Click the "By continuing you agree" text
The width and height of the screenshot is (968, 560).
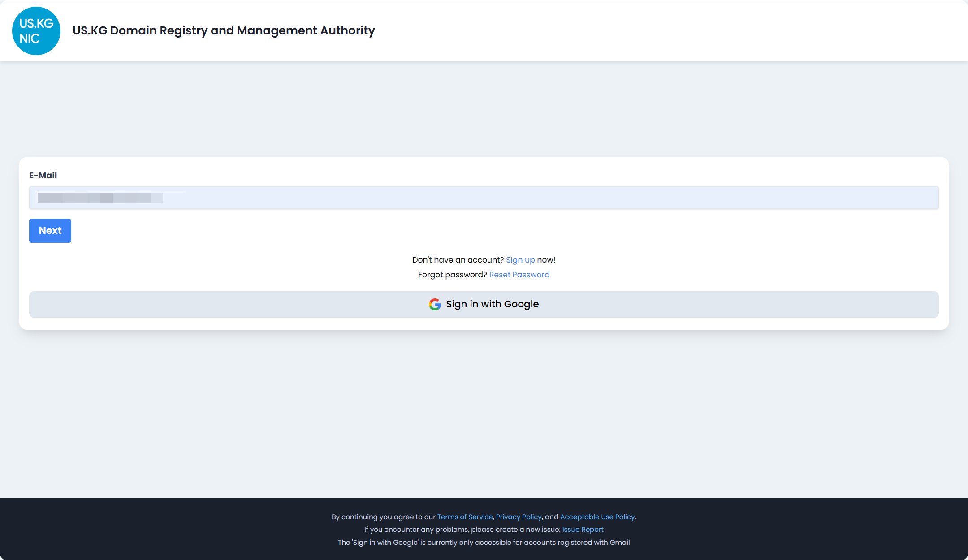[384, 517]
